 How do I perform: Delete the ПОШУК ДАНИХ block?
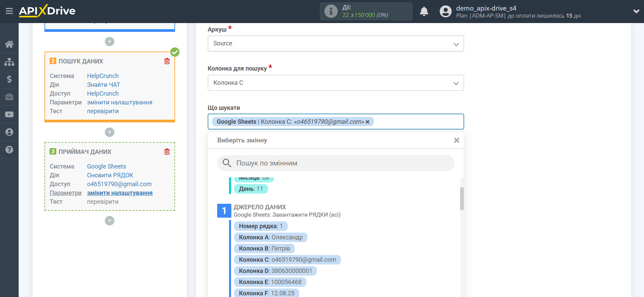click(167, 61)
